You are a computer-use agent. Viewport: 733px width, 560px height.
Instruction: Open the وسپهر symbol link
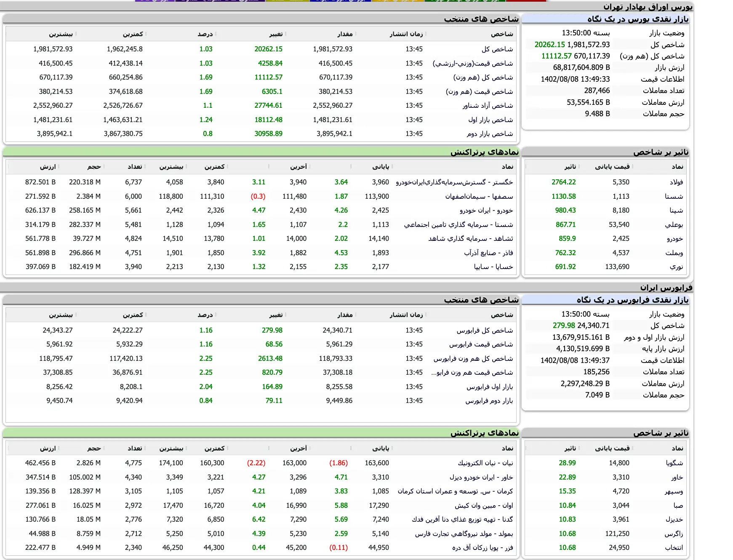point(674,491)
